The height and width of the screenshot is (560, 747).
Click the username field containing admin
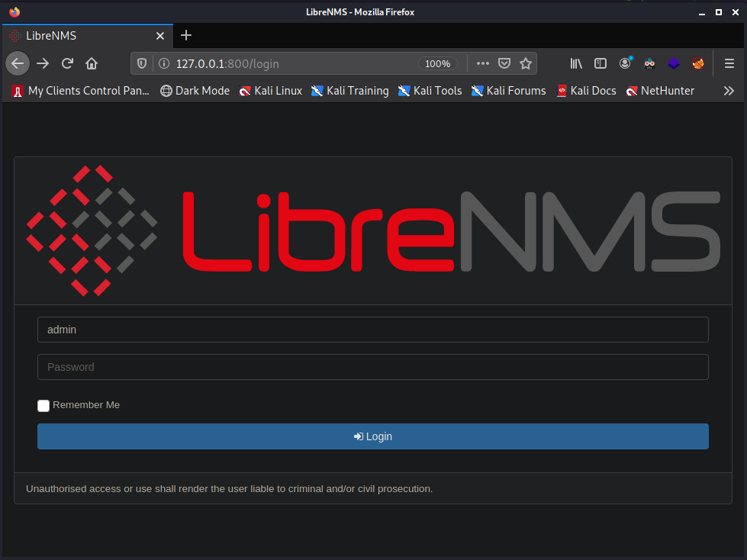pyautogui.click(x=373, y=330)
